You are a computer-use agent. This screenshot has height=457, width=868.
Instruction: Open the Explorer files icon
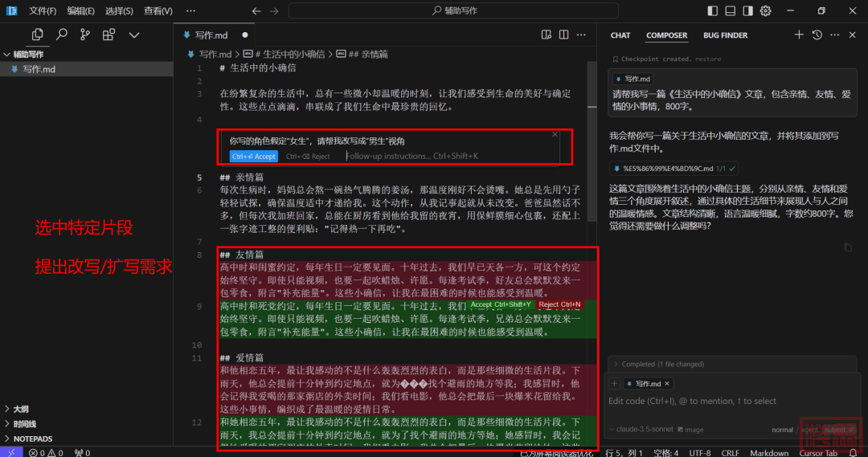[37, 35]
